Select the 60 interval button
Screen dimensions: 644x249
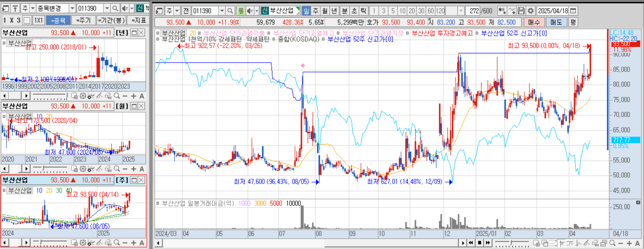click(431, 11)
